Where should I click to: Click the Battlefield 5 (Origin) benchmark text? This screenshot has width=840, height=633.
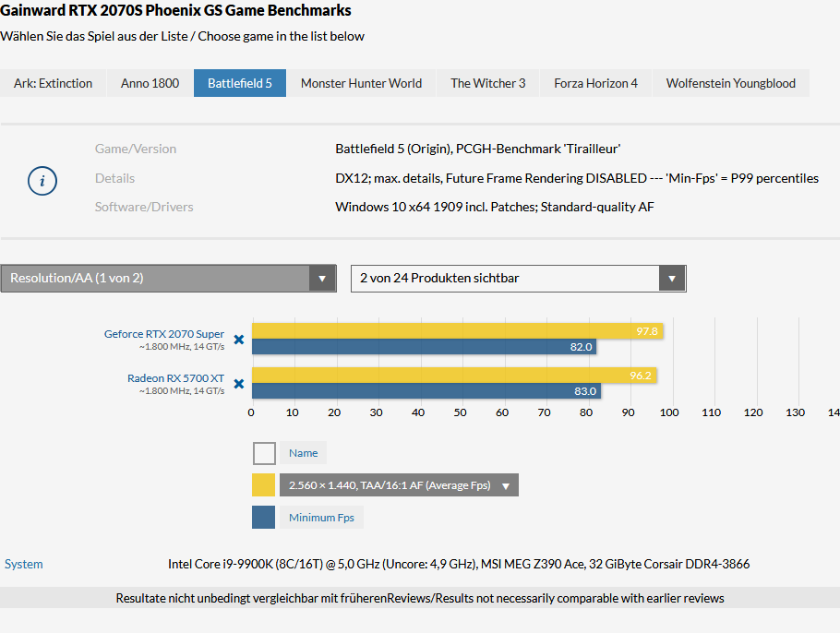[x=478, y=149]
